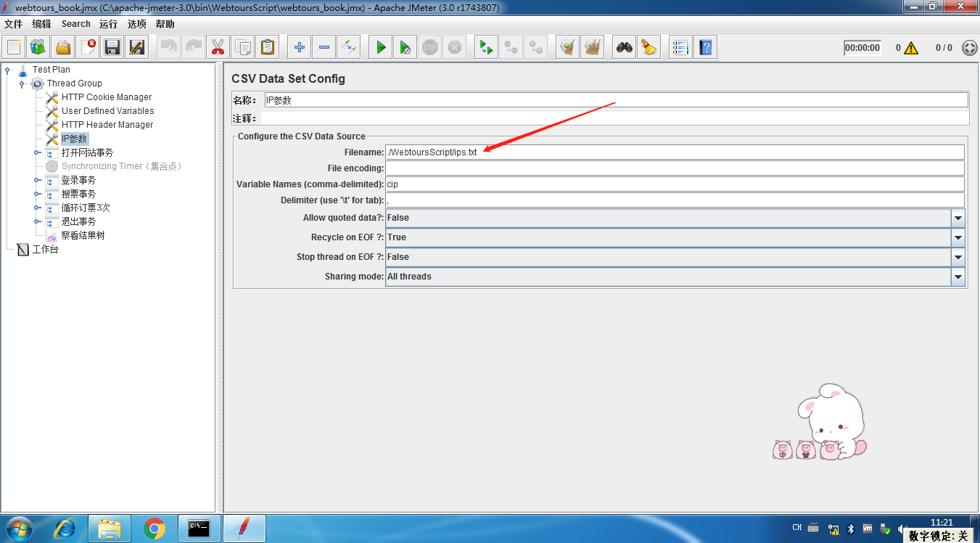The height and width of the screenshot is (543, 980).
Task: Open the 运行 menu
Action: coord(108,24)
